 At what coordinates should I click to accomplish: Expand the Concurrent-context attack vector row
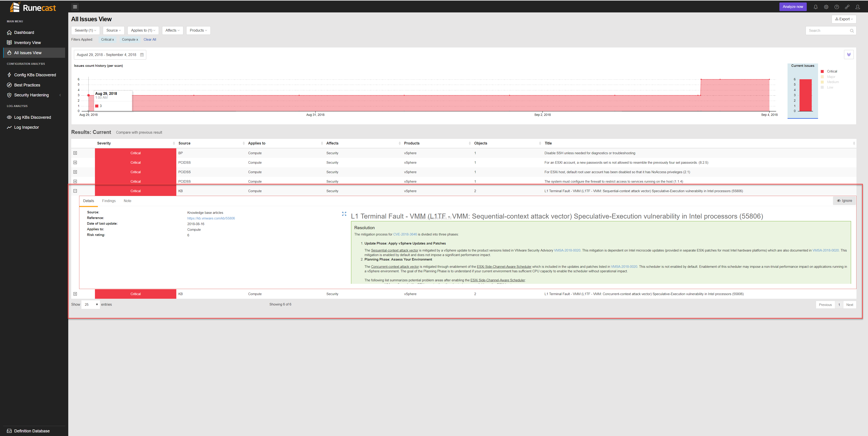tap(75, 294)
